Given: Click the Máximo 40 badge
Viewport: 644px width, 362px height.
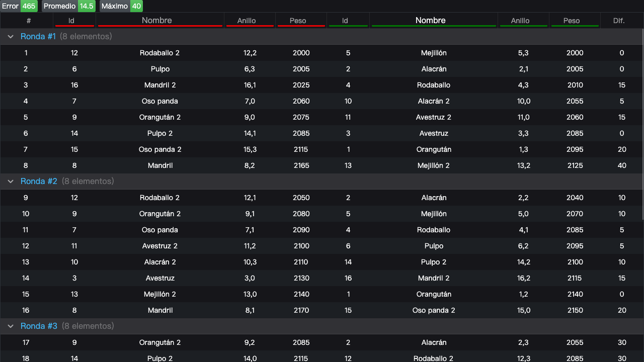Looking at the screenshot, I should [x=121, y=6].
